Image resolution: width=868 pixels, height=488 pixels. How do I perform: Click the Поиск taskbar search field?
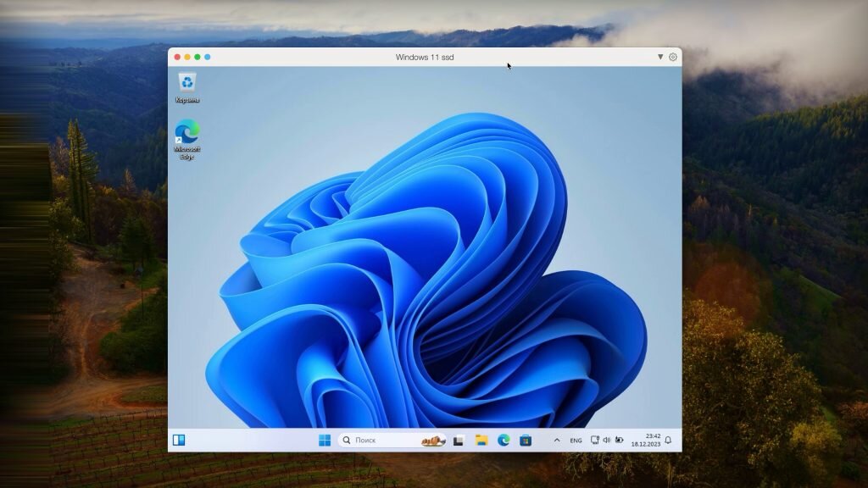coord(392,440)
